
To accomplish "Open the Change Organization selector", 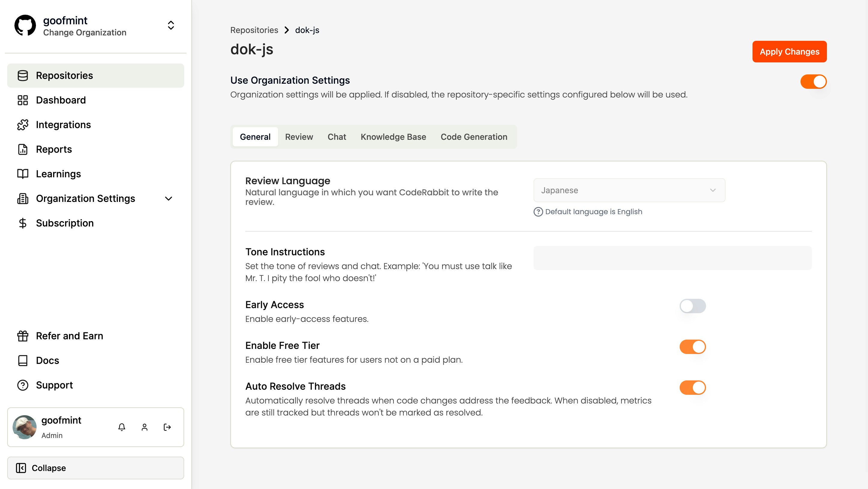I will pyautogui.click(x=170, y=25).
